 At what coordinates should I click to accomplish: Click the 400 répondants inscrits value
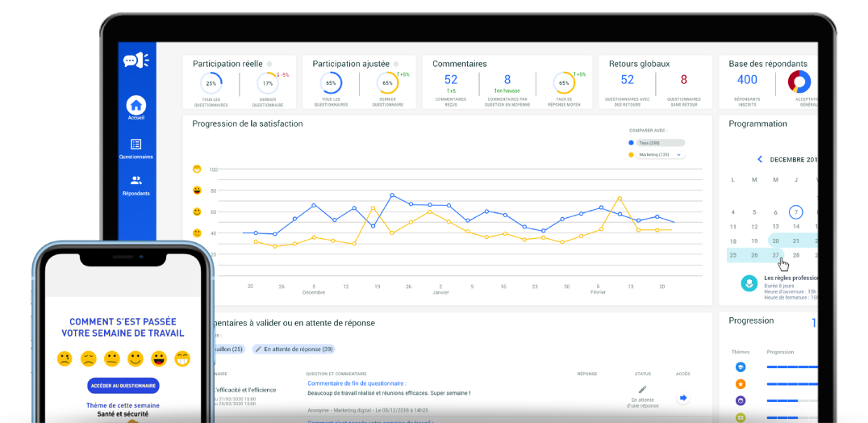(747, 80)
